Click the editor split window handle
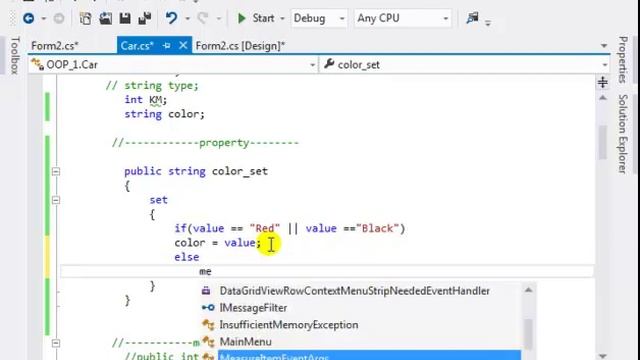 coord(603,83)
